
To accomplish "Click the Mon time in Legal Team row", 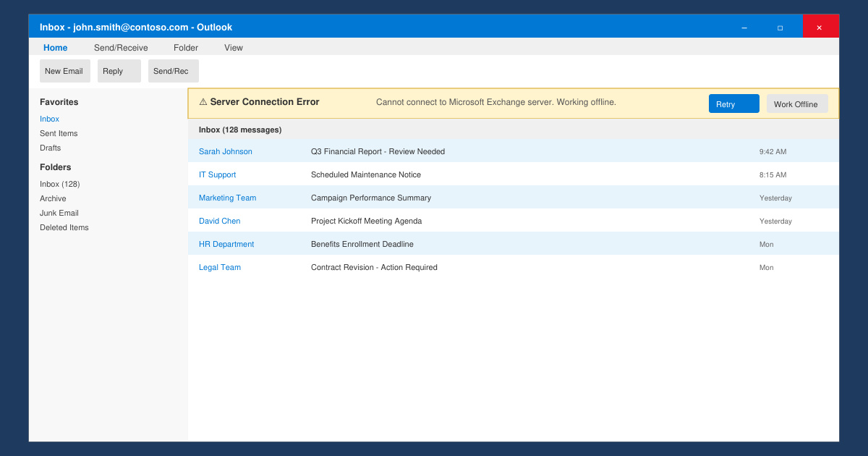I will pyautogui.click(x=766, y=267).
